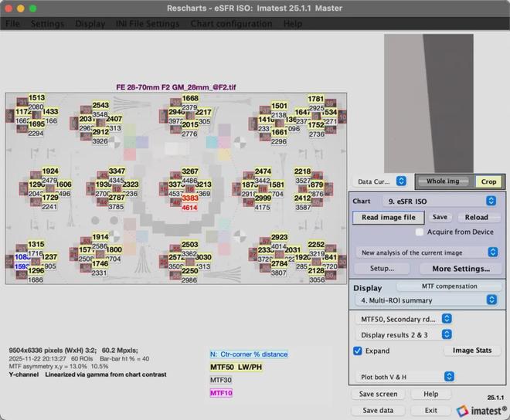This screenshot has width=510, height=420.
Task: Click the image file name title
Action: point(176,87)
